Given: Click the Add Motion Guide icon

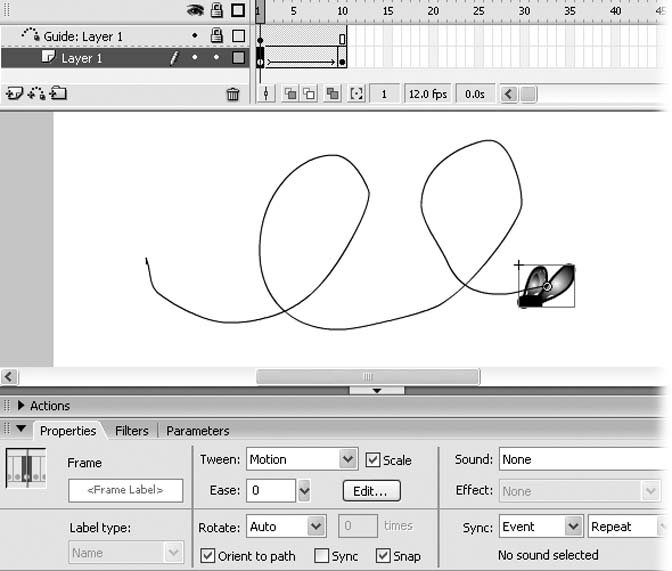Looking at the screenshot, I should pyautogui.click(x=36, y=94).
